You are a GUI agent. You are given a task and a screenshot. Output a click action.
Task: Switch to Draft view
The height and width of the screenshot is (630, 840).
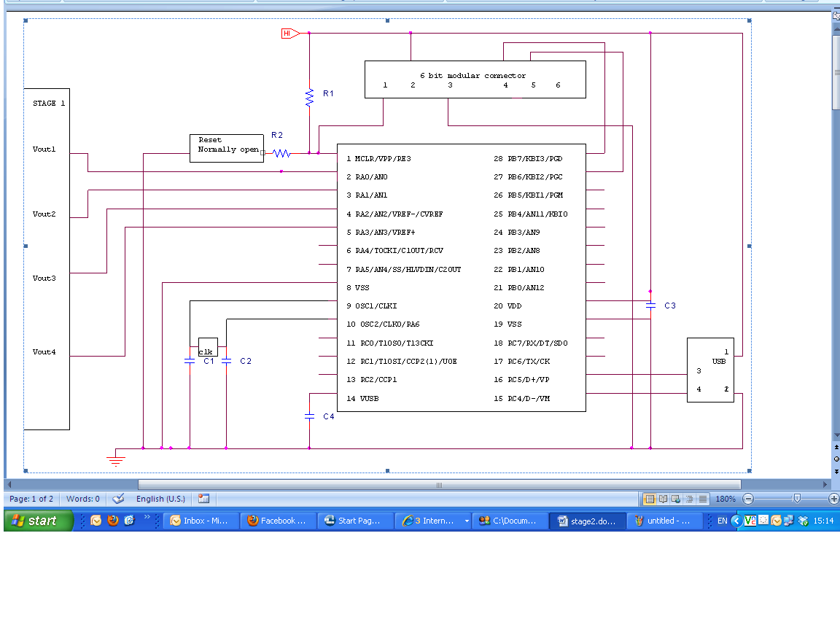pyautogui.click(x=703, y=499)
